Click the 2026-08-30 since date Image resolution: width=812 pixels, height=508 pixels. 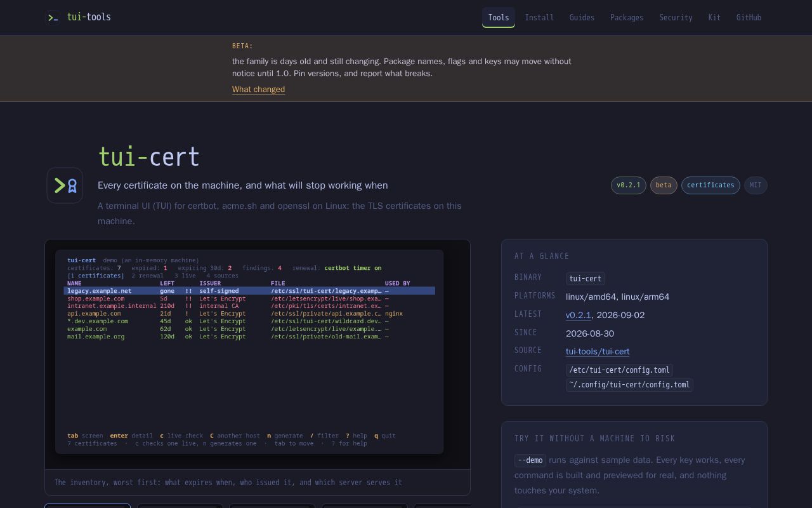pos(590,333)
